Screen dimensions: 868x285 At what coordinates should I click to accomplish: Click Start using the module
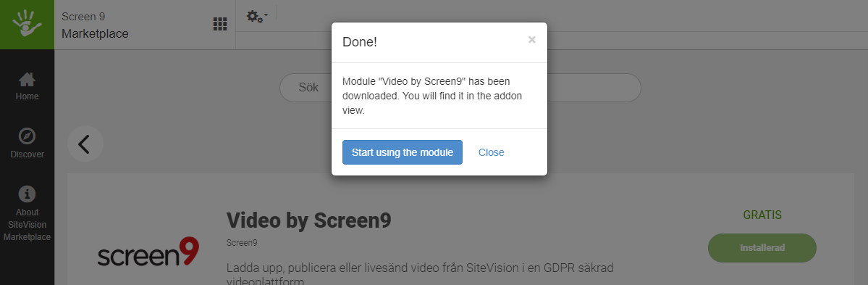click(x=403, y=152)
